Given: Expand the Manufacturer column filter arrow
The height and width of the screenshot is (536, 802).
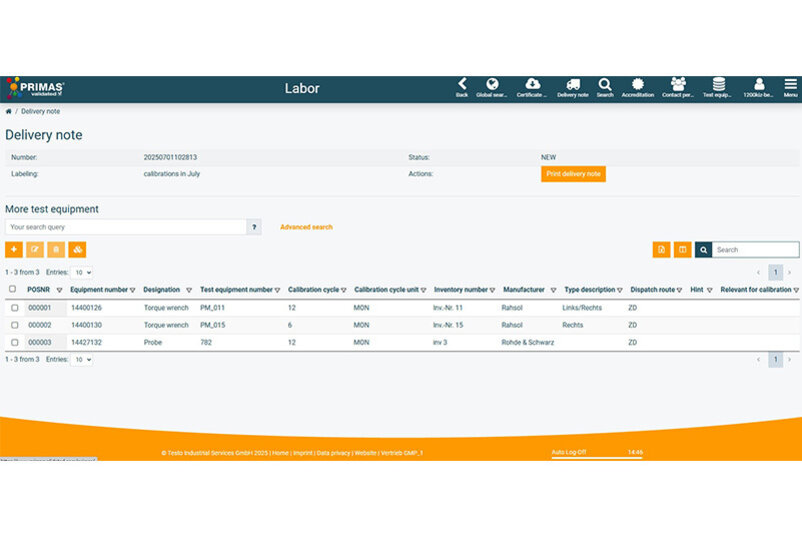Looking at the screenshot, I should (x=553, y=290).
